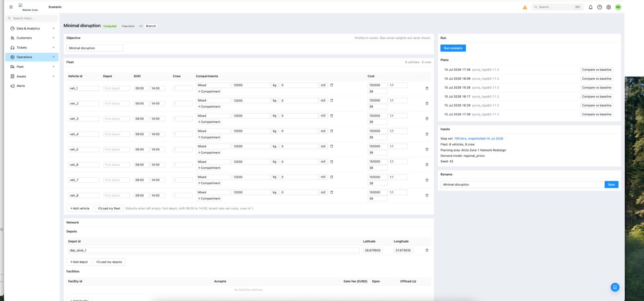
Task: Toggle the sidebar collapse hamburger icon
Action: [11, 7]
